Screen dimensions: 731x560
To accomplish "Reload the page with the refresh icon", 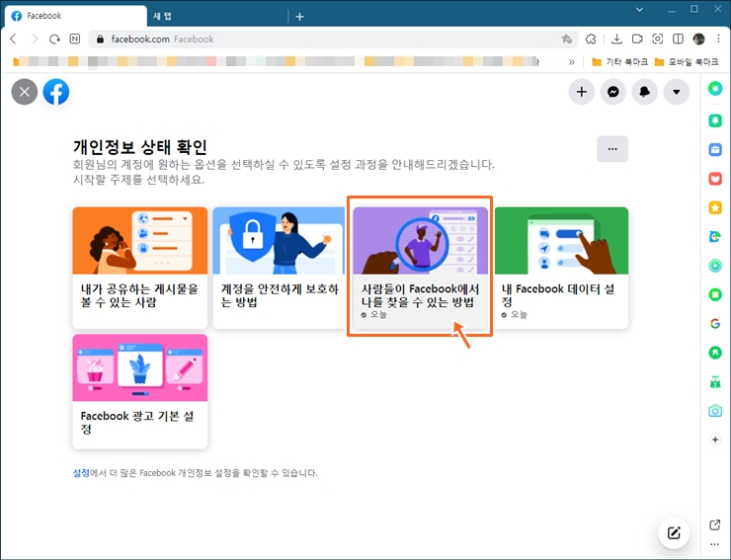I will click(54, 40).
